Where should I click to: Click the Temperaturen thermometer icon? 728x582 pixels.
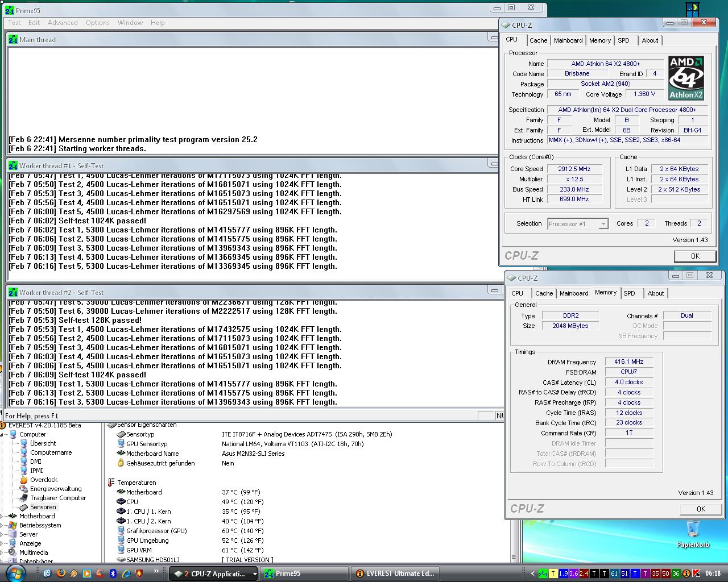tap(111, 483)
